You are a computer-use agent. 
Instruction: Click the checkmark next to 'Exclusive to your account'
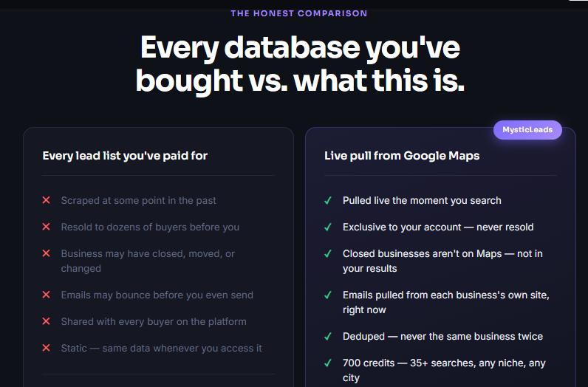click(328, 227)
